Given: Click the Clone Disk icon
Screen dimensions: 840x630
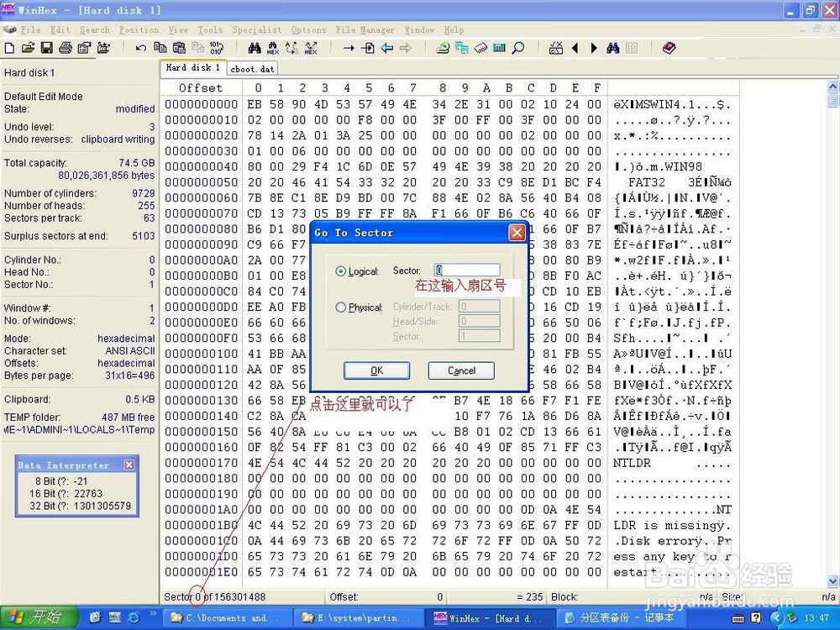Looking at the screenshot, I should [x=461, y=48].
